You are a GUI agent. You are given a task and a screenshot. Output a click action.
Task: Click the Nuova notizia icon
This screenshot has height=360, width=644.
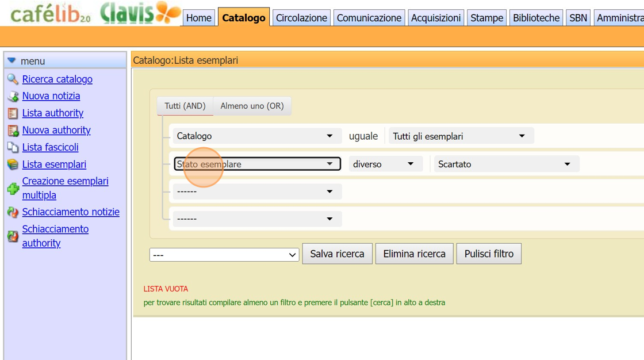point(13,96)
